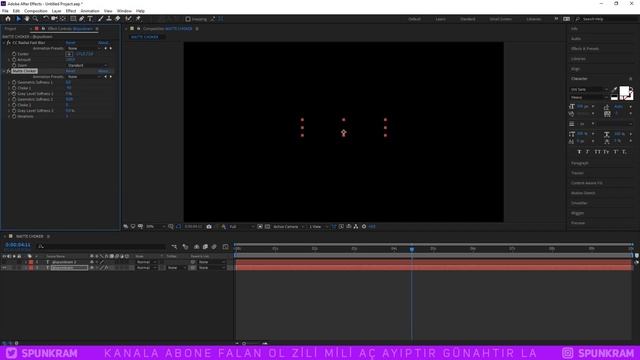
Task: Click the Superscript text style button
Action: click(x=616, y=152)
